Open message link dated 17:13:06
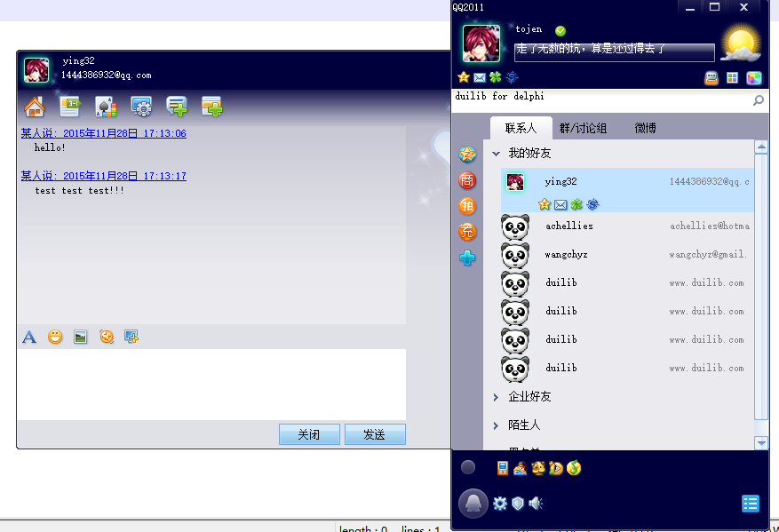779x532 pixels. pyautogui.click(x=103, y=133)
